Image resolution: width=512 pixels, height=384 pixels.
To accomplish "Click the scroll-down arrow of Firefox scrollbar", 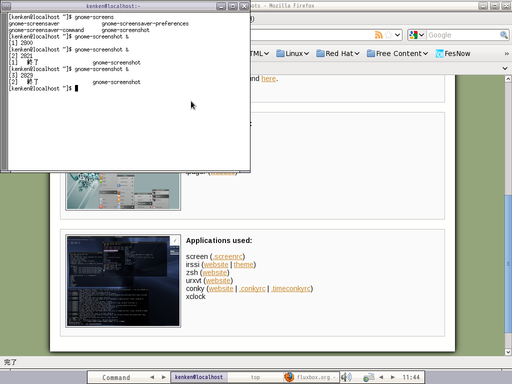I will (x=508, y=352).
